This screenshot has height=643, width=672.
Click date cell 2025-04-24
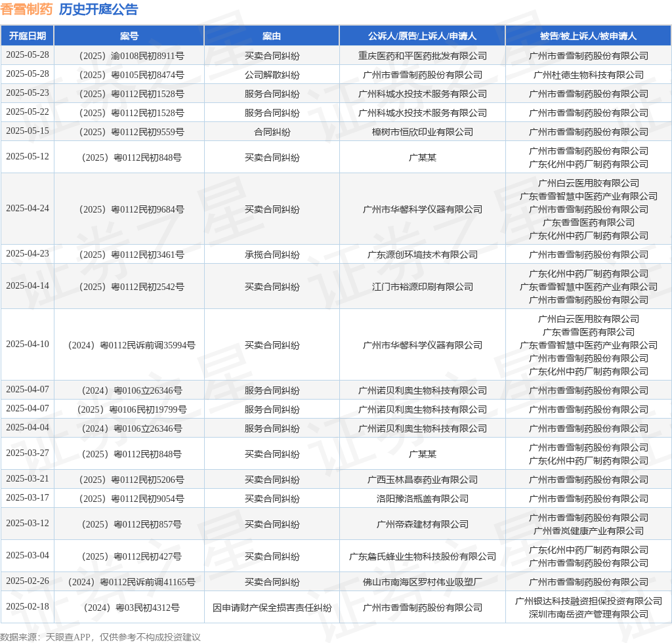(x=28, y=208)
